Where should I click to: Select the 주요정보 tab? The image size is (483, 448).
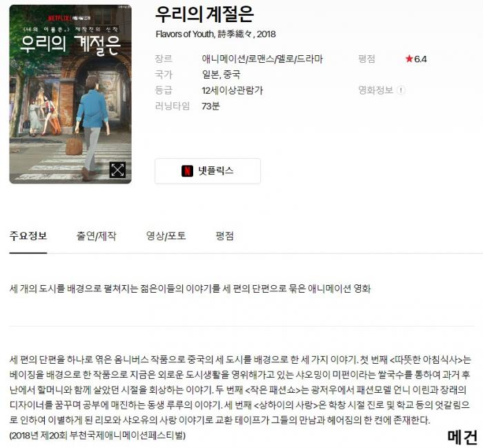[28, 236]
